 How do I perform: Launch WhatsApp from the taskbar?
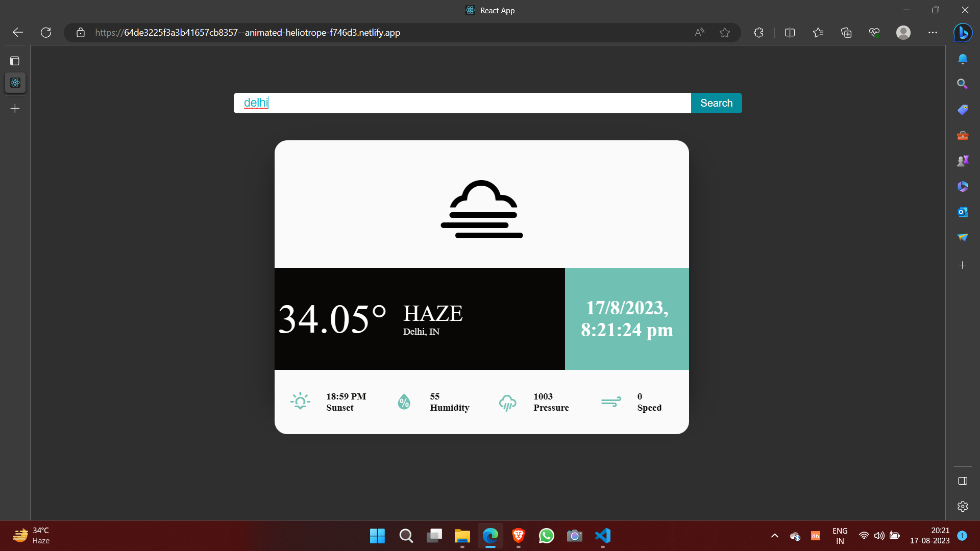point(546,536)
